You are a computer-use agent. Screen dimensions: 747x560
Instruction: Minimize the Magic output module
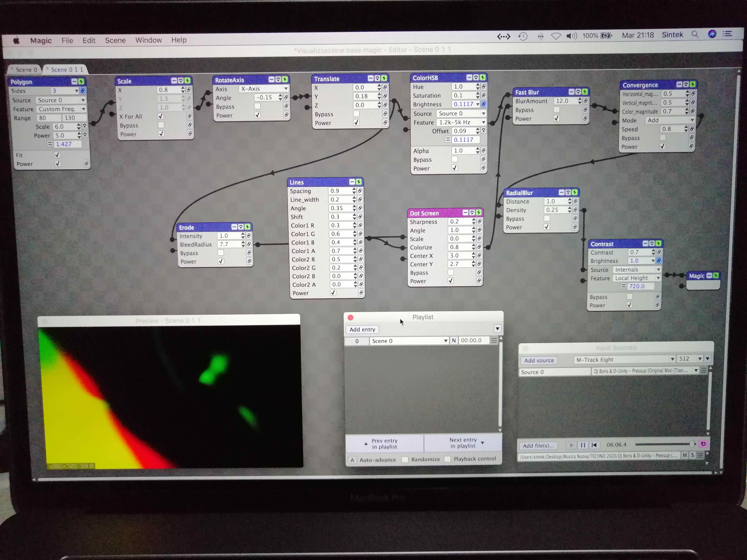click(709, 275)
